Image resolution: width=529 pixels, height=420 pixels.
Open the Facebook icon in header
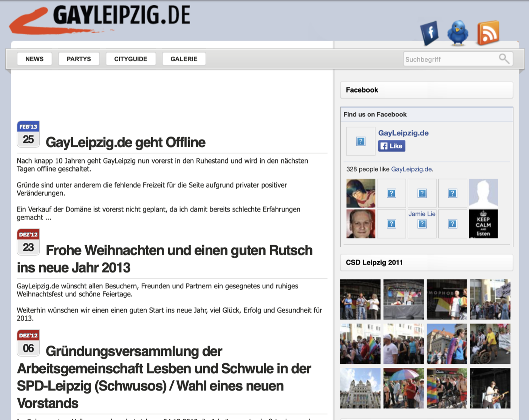pyautogui.click(x=430, y=33)
